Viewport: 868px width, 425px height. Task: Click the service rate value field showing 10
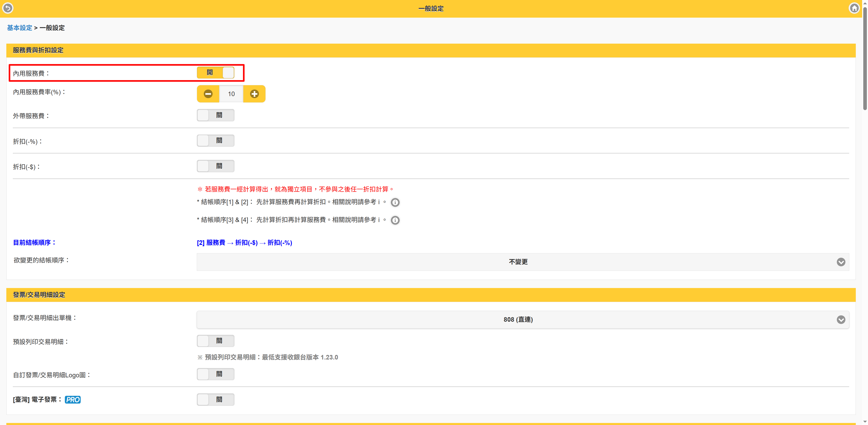click(x=231, y=94)
